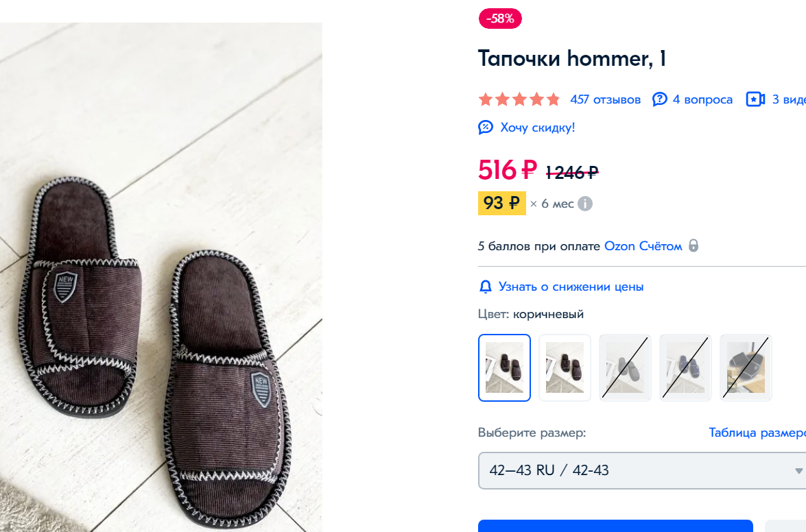Image resolution: width=806 pixels, height=532 pixels.
Task: Click the video camera icon
Action: 755,99
